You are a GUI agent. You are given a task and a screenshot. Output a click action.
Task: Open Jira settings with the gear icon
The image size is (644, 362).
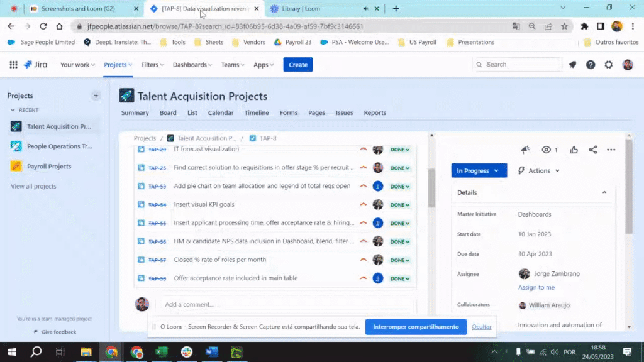(x=608, y=65)
